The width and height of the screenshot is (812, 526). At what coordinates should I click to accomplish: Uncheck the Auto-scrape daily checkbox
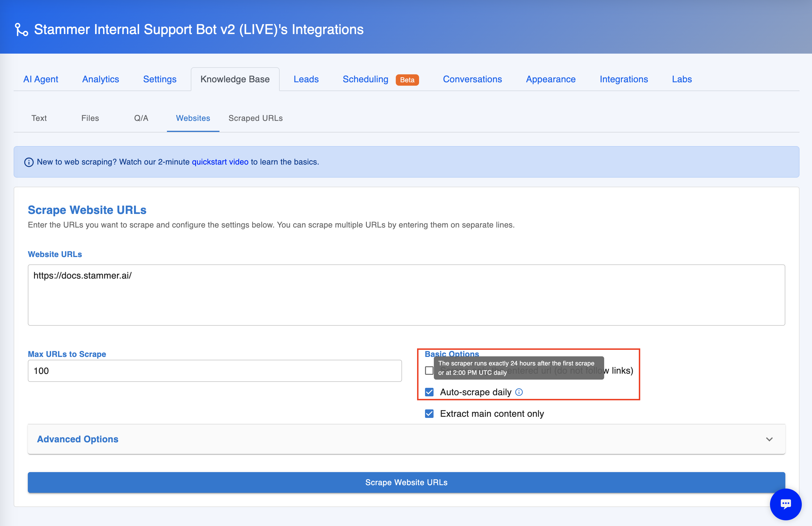(x=429, y=392)
